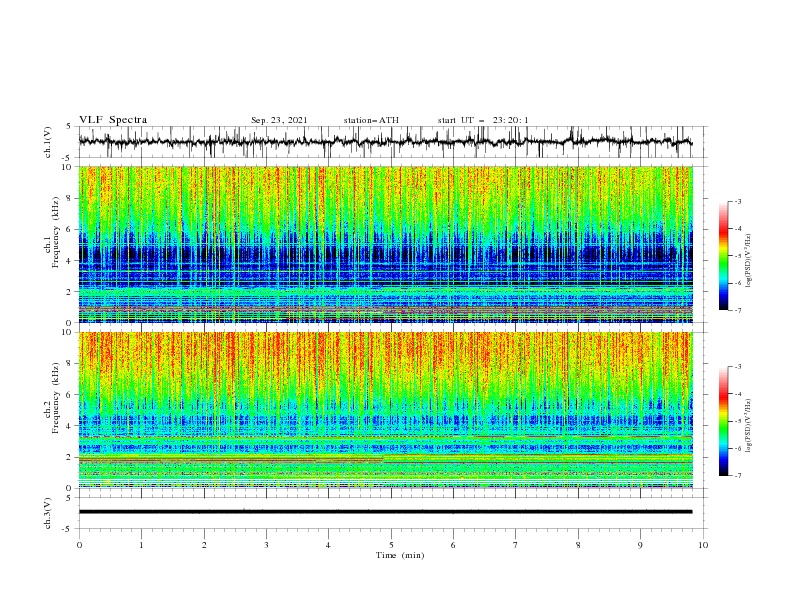
Task: Click the '-7' tick on ch.1 color bar
Action: point(737,310)
